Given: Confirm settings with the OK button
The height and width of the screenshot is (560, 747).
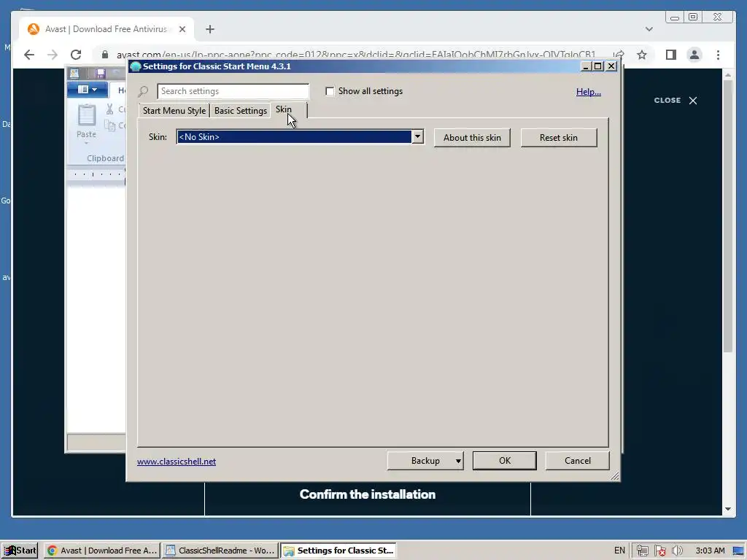Looking at the screenshot, I should point(505,461).
